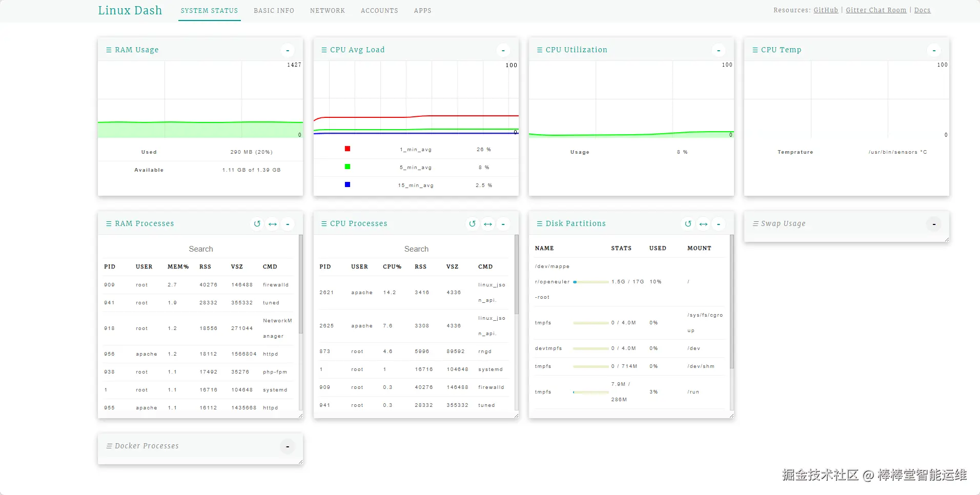The width and height of the screenshot is (980, 495).
Task: Click the MOUNT header in Disk Partitions
Action: [699, 249]
